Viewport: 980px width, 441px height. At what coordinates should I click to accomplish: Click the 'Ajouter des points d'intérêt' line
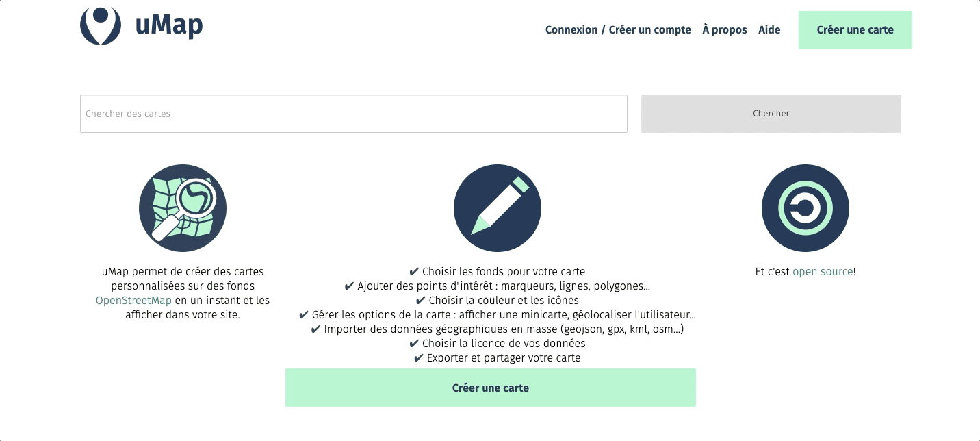(x=498, y=286)
